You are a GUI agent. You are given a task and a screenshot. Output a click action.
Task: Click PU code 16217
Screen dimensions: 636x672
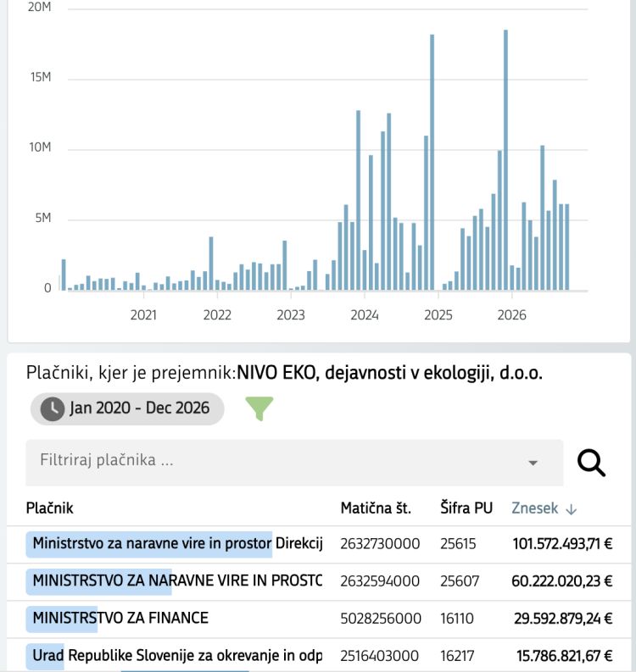pyautogui.click(x=457, y=656)
